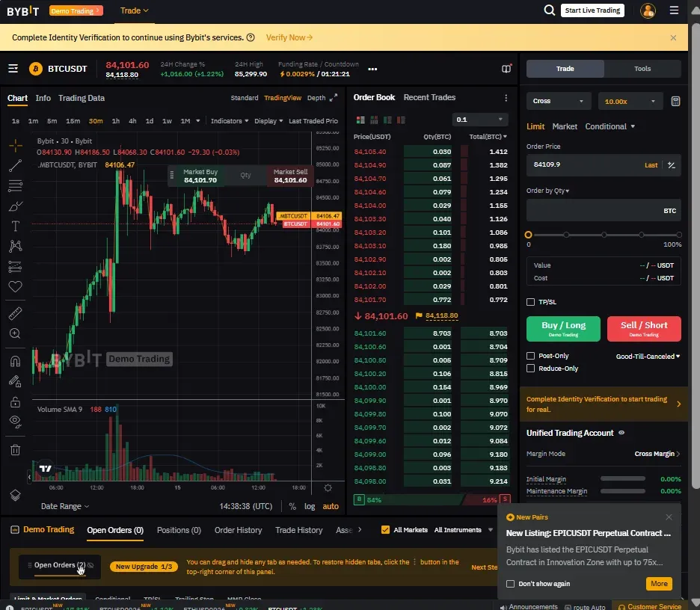Open the Cross margin mode dropdown
700x610 pixels.
click(x=559, y=102)
